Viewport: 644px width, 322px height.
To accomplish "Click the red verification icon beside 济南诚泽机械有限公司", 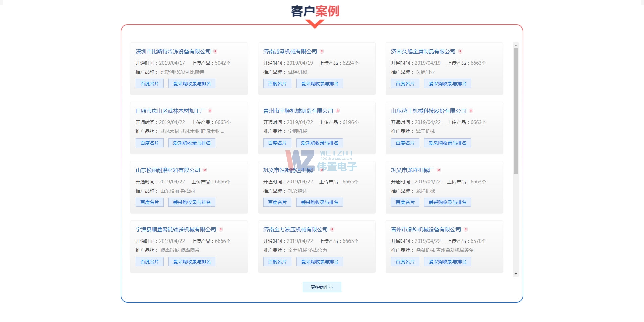I will 322,51.
